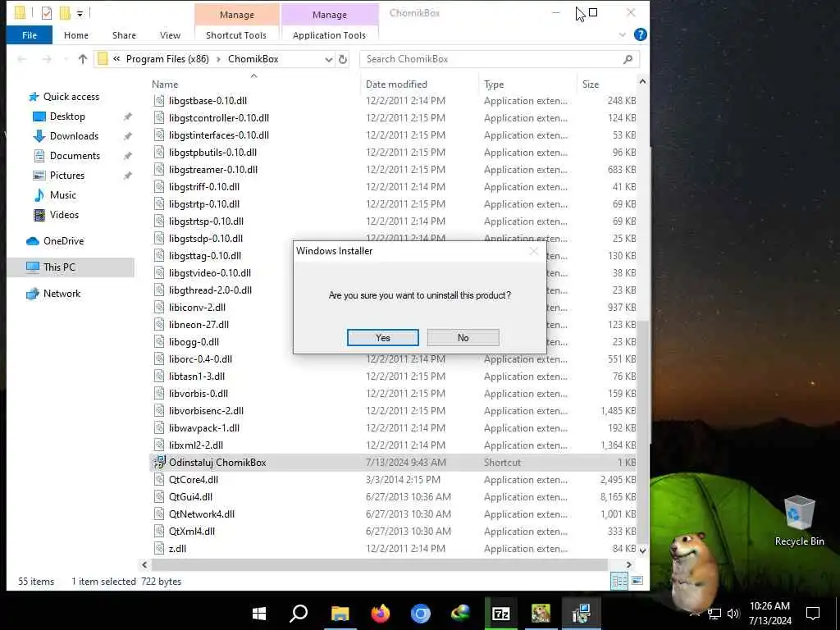Sort by the Name column header

(164, 84)
